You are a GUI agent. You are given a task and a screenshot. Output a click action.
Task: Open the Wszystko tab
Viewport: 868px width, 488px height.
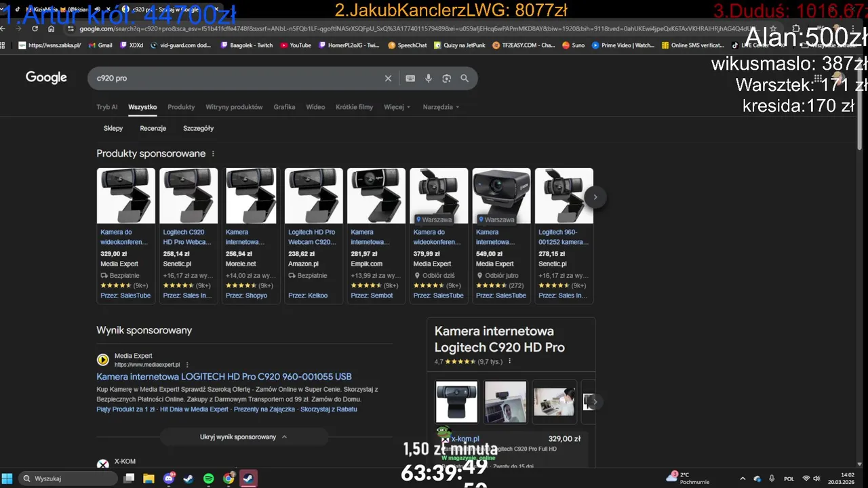point(142,107)
